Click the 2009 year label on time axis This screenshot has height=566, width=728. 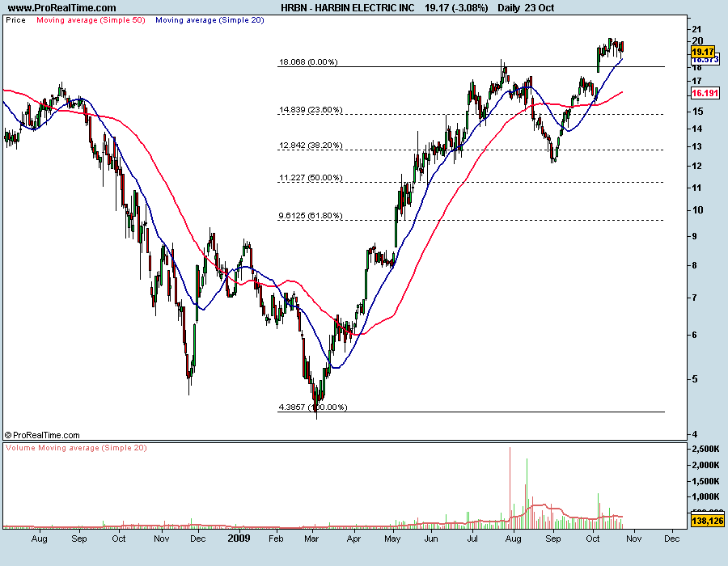pos(239,539)
